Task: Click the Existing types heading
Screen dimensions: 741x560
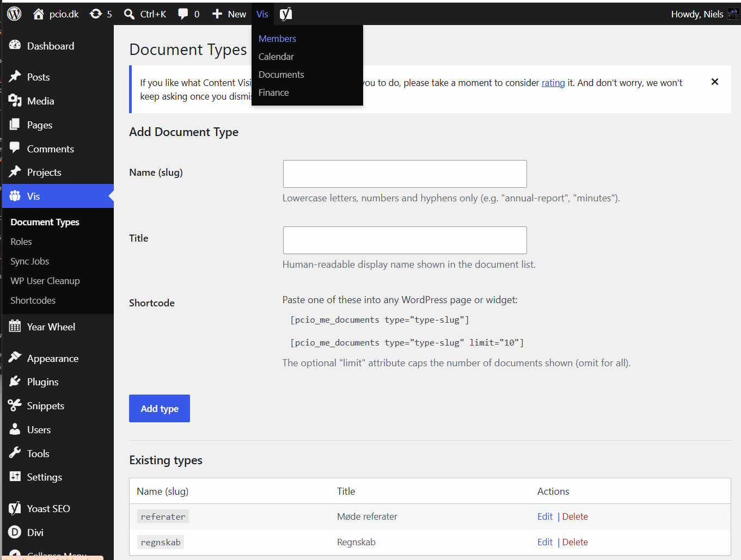Action: click(166, 460)
